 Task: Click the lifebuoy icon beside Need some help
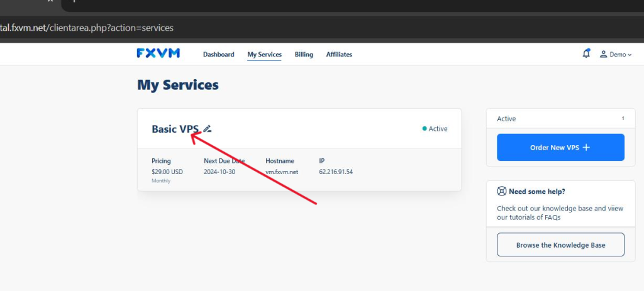[x=501, y=192]
